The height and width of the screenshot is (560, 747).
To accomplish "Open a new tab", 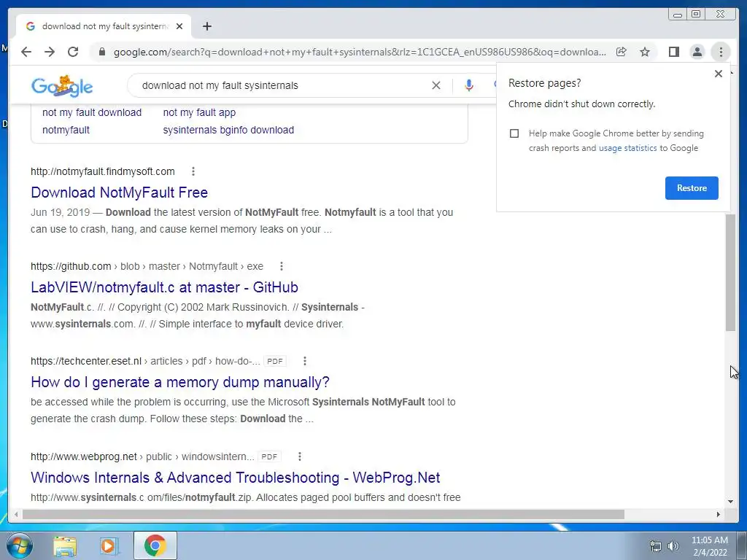I will (x=206, y=26).
